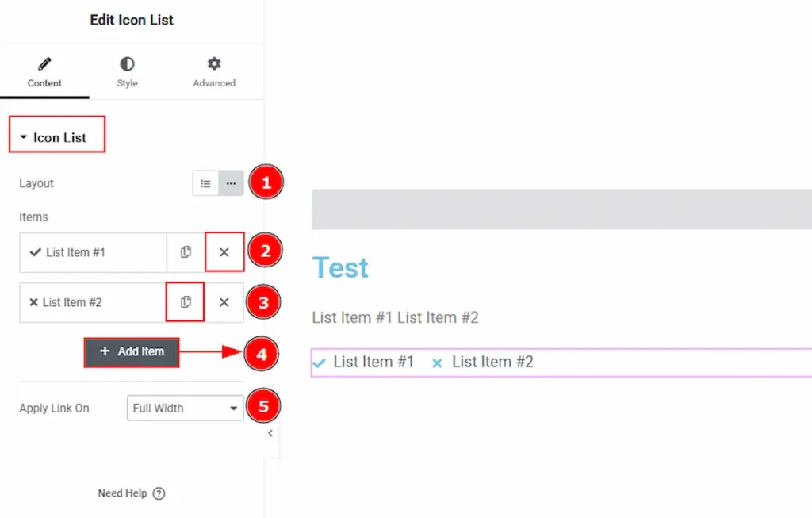Click the blue X icon in the preview list
812x518 pixels.
(x=436, y=363)
